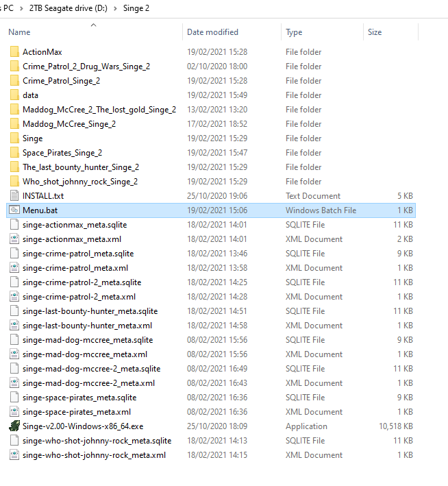The width and height of the screenshot is (448, 486).
Task: Click the singe-last-bounty-hunter_meta.xml file icon
Action: tap(14, 326)
